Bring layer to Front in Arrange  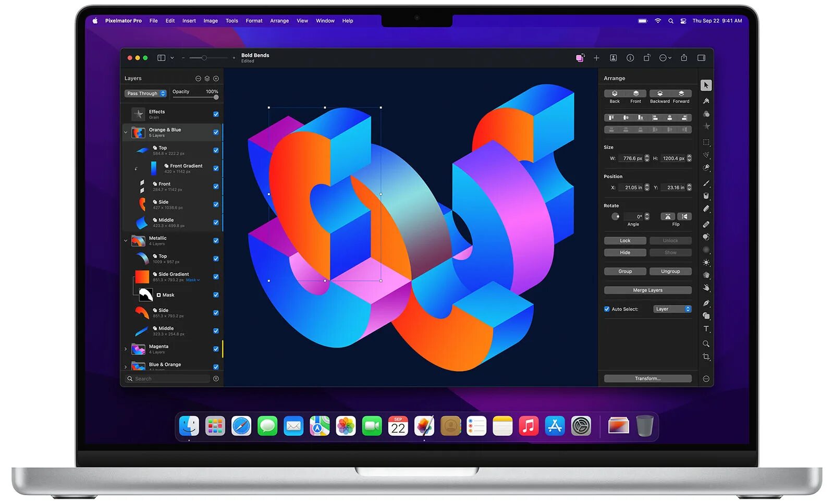tap(636, 93)
